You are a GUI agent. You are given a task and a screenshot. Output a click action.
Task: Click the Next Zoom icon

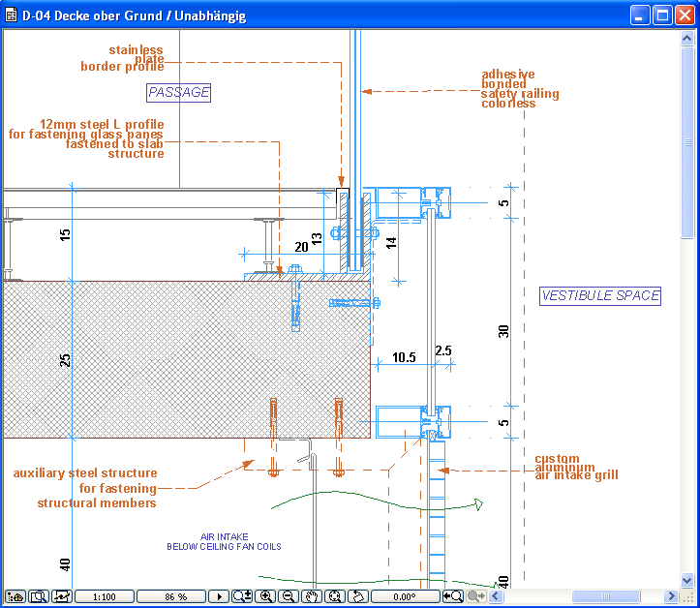[x=476, y=596]
